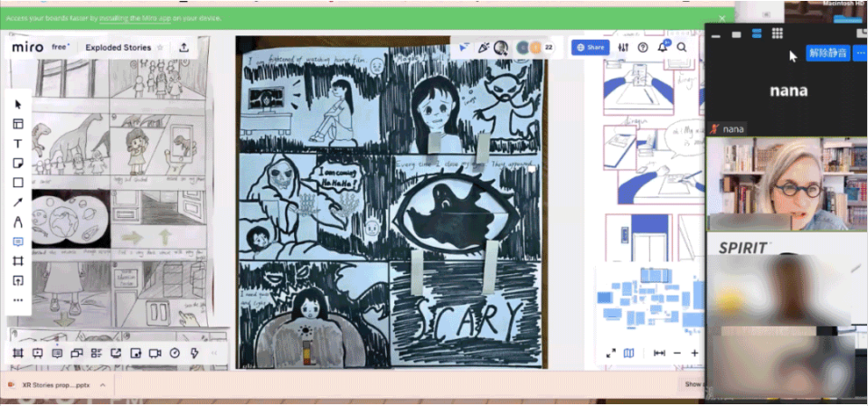Image resolution: width=868 pixels, height=406 pixels.
Task: Toggle the Comment tool in left toolbar
Action: 18,242
